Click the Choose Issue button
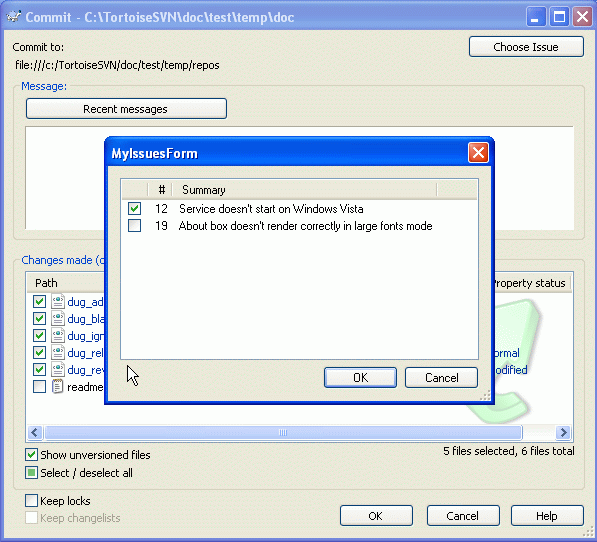This screenshot has width=597, height=542. [526, 47]
